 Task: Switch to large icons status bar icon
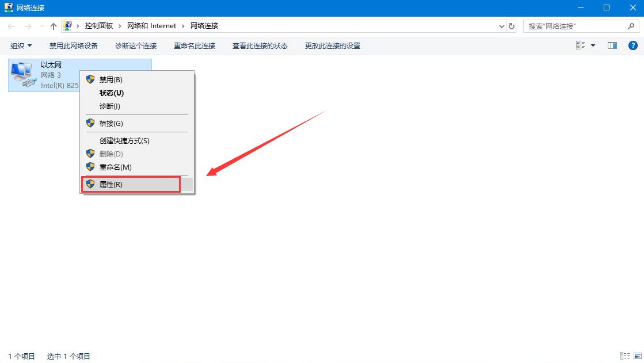click(x=638, y=356)
